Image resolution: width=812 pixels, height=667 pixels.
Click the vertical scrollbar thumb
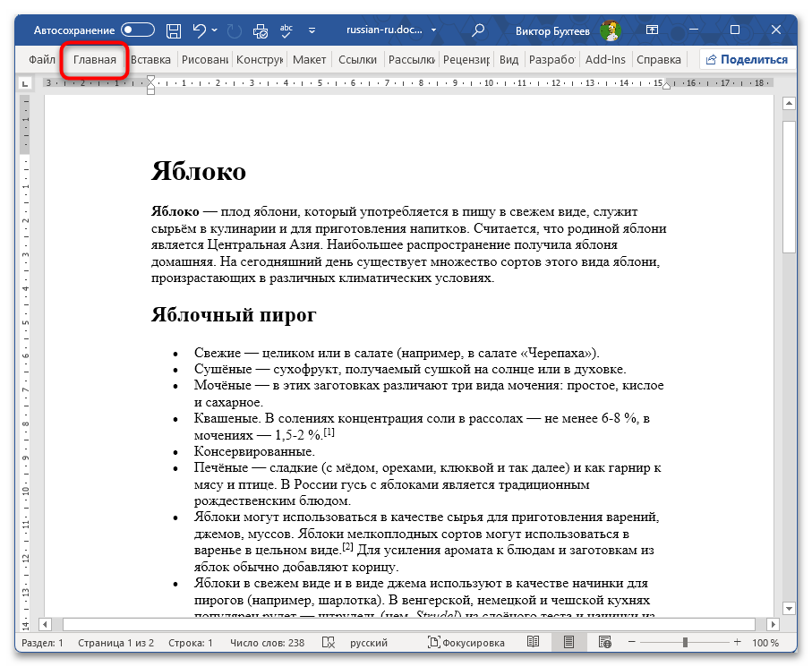789,187
